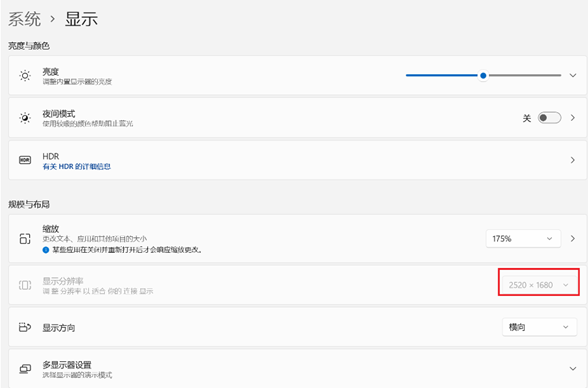The width and height of the screenshot is (588, 388).
Task: Click the brightness sun icon
Action: coord(25,76)
